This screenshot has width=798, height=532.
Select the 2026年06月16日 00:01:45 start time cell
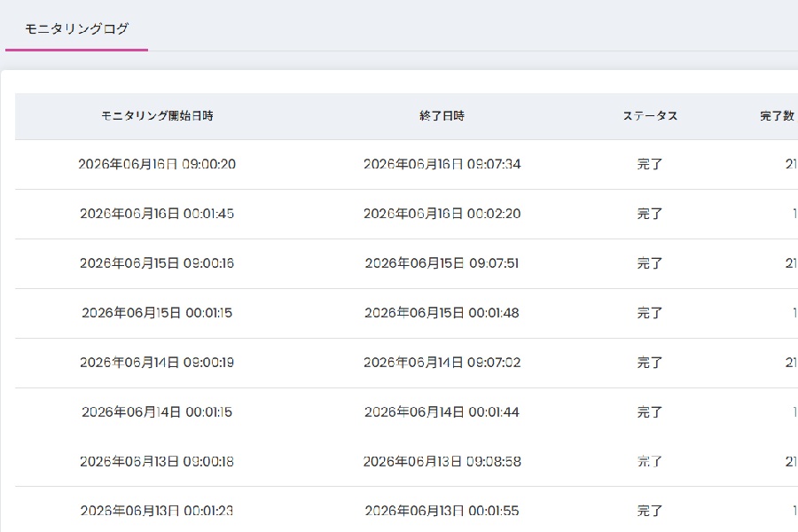(157, 214)
